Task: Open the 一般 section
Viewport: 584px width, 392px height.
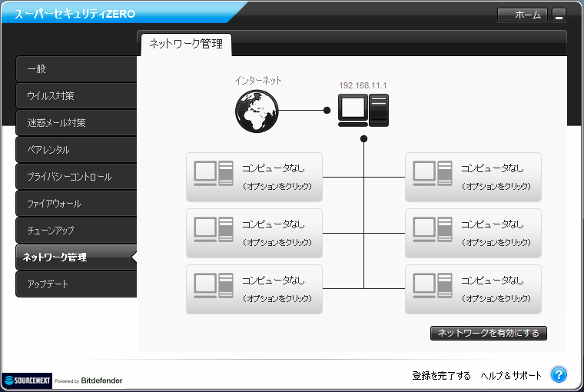Action: point(76,69)
